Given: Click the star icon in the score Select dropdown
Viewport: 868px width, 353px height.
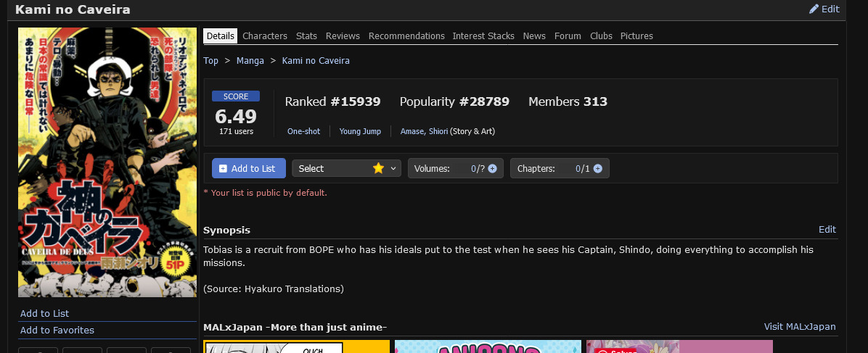Looking at the screenshot, I should pos(378,168).
